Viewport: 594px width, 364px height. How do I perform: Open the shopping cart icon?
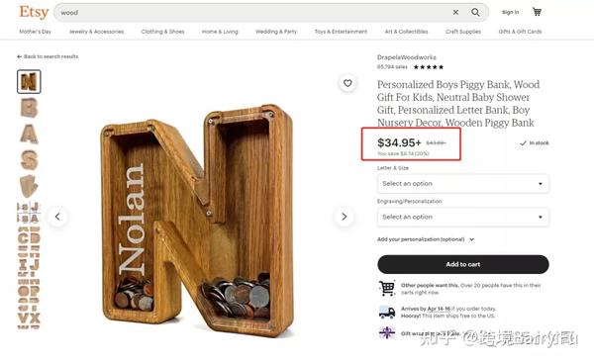pyautogui.click(x=537, y=12)
